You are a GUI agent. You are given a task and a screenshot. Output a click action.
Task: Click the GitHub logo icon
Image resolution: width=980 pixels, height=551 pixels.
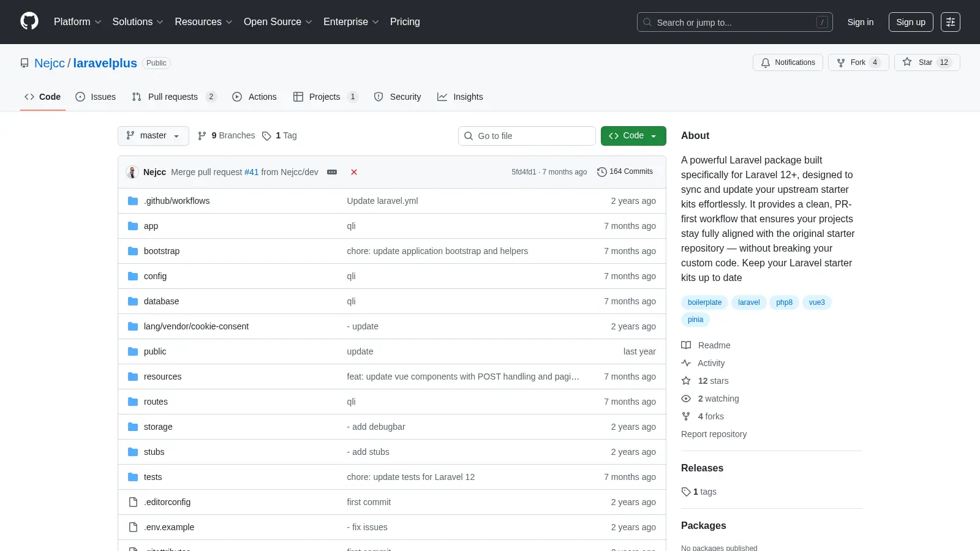(x=29, y=21)
